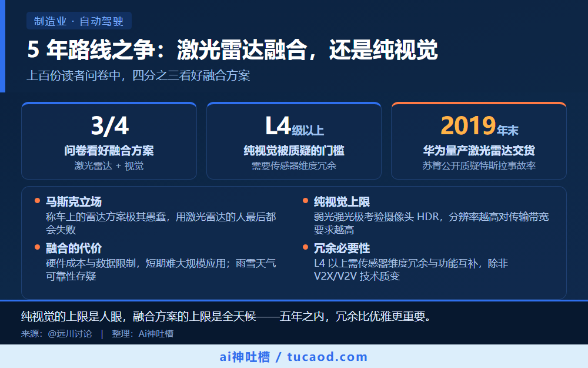Click the conclusion line 纯视觉的上限是人眼
588x368 pixels.
72,317
